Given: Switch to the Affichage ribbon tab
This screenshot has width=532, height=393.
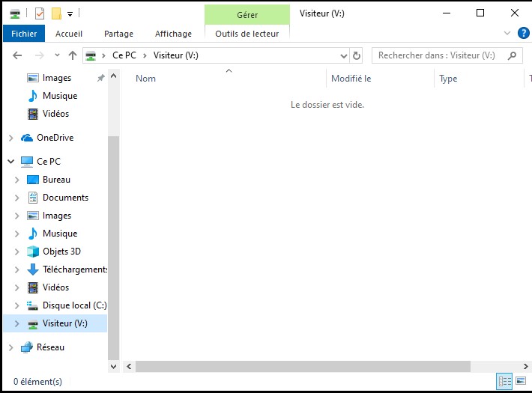Looking at the screenshot, I should click(x=173, y=34).
